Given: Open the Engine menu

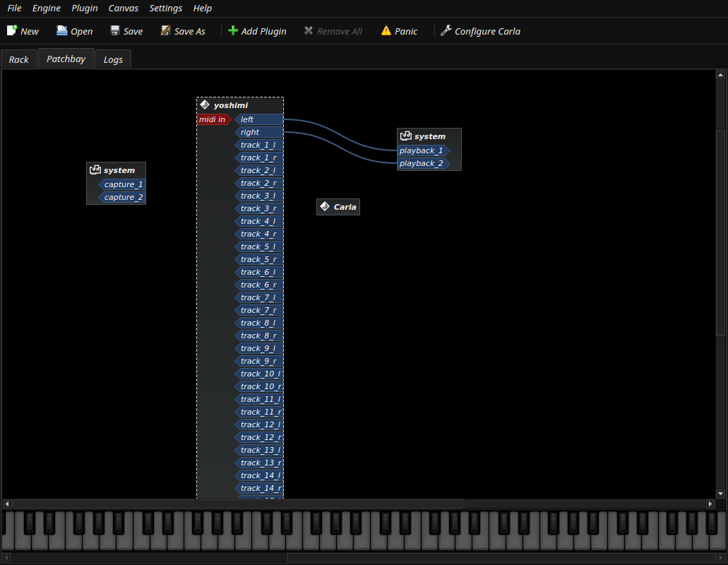Looking at the screenshot, I should click(47, 8).
